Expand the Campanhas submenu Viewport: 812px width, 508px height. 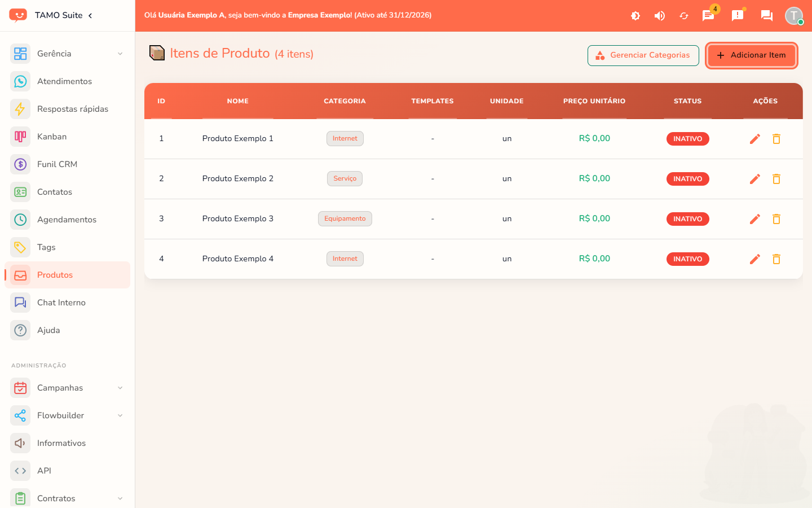click(x=67, y=388)
